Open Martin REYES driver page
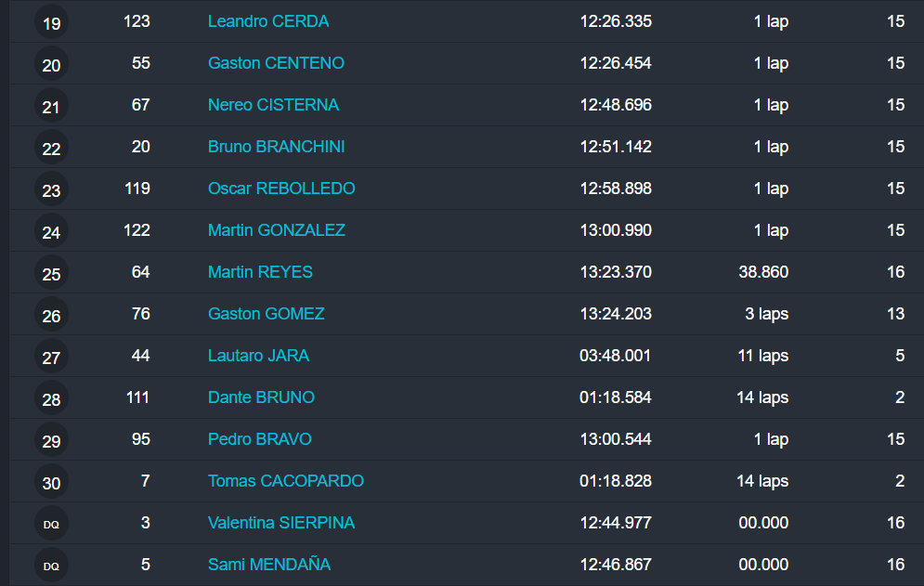924x586 pixels. [x=260, y=272]
